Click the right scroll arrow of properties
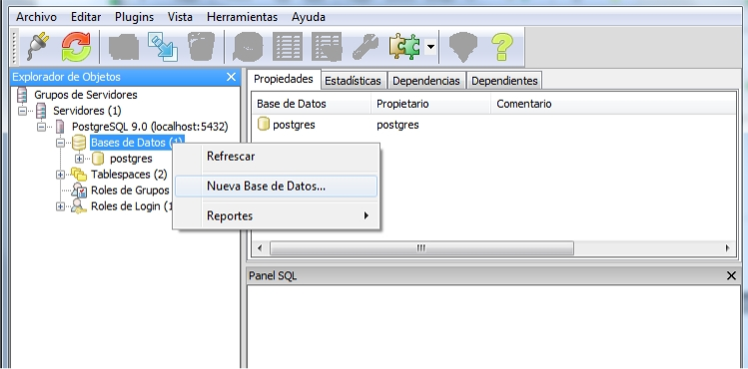748x369 pixels. click(x=727, y=248)
